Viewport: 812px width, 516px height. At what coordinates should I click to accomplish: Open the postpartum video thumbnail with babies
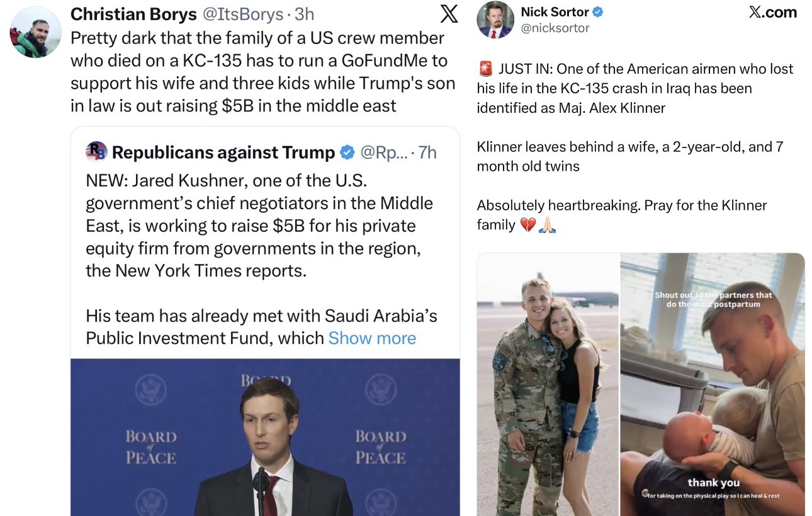[x=712, y=384]
